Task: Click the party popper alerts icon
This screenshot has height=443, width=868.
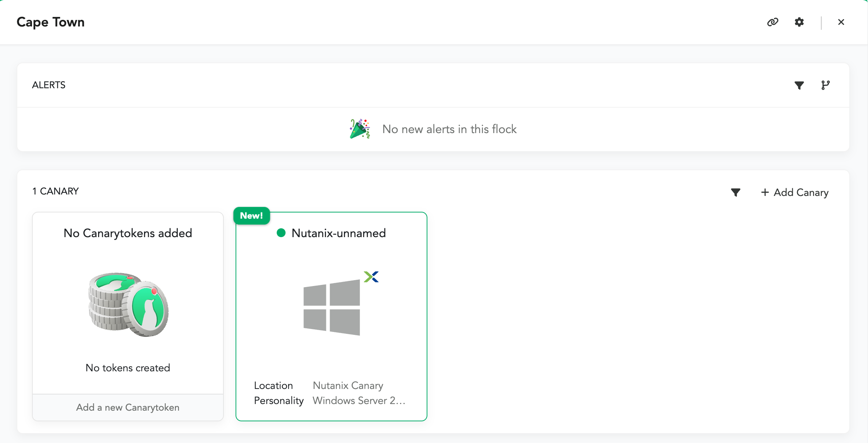Action: (360, 129)
